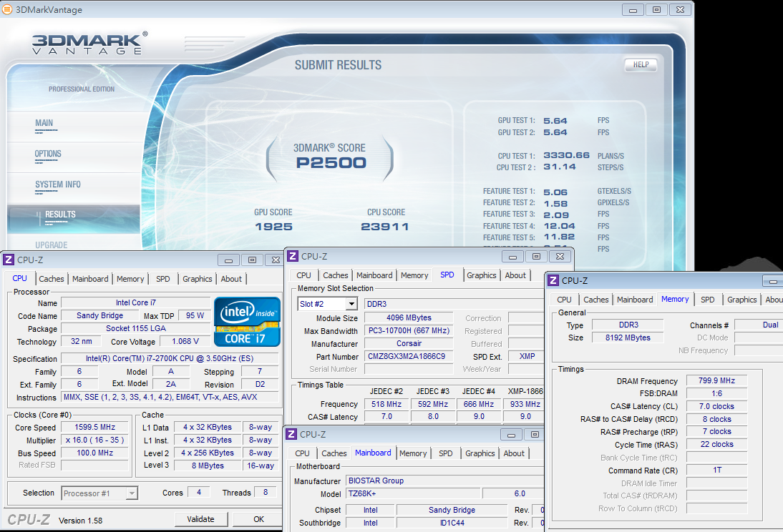Click the 3DMarkVantage title bar app icon
This screenshot has width=783, height=532.
(7, 9)
